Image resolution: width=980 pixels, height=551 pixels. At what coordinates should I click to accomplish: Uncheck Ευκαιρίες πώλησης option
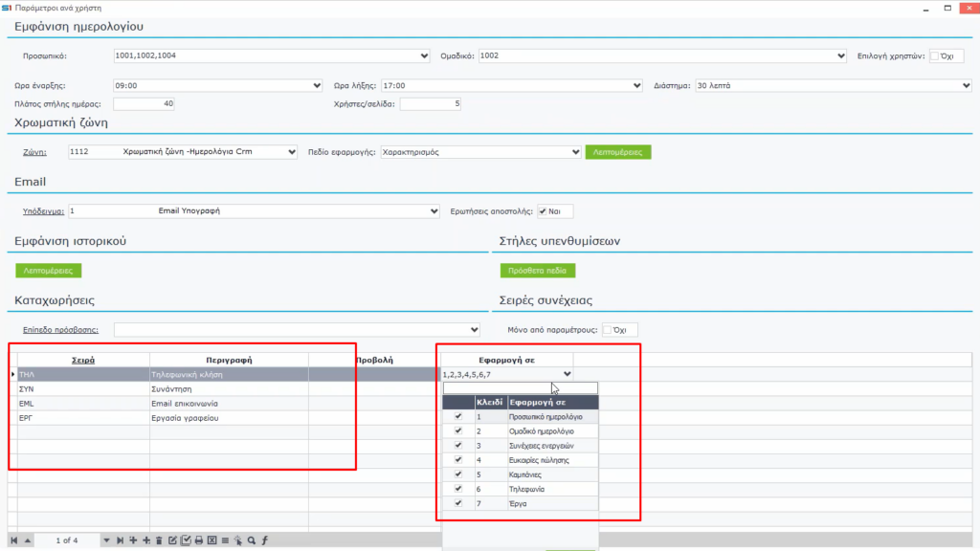[x=458, y=460]
